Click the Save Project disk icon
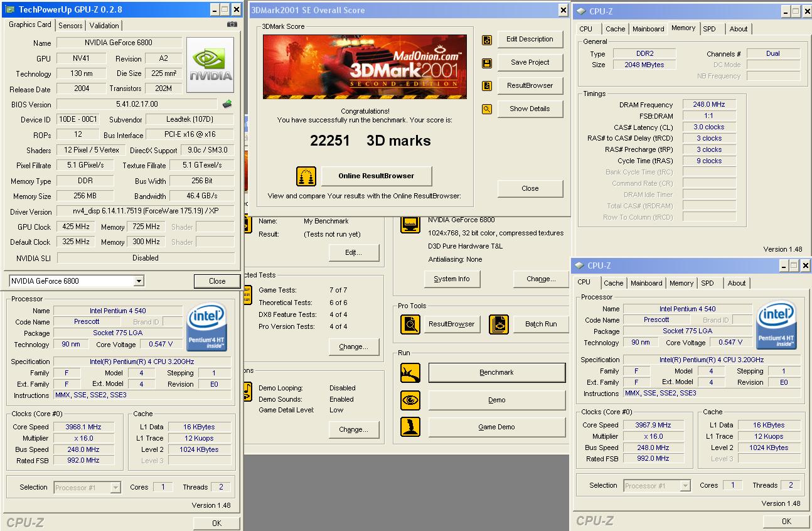The height and width of the screenshot is (531, 812). pyautogui.click(x=487, y=63)
